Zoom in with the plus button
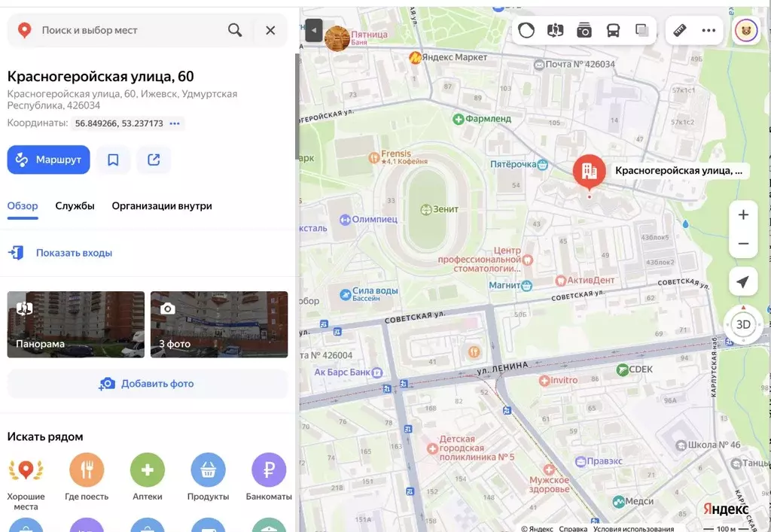Image resolution: width=771 pixels, height=532 pixels. 742,214
